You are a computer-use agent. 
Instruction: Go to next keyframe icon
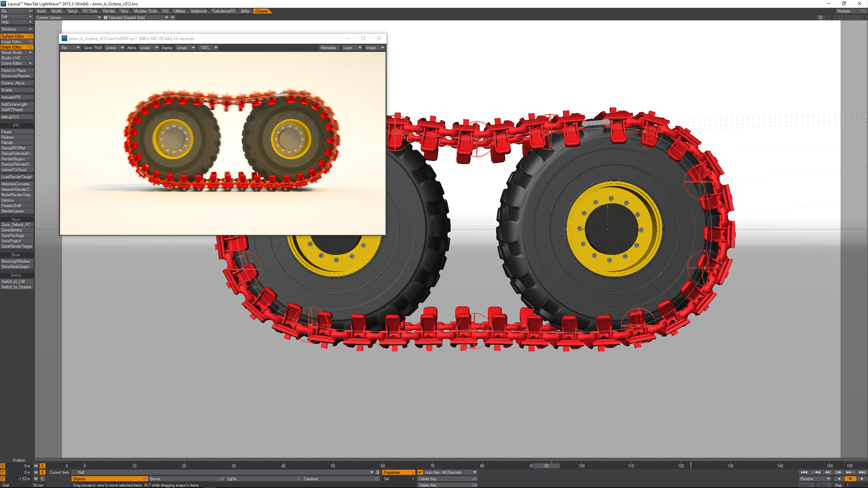coord(850,472)
